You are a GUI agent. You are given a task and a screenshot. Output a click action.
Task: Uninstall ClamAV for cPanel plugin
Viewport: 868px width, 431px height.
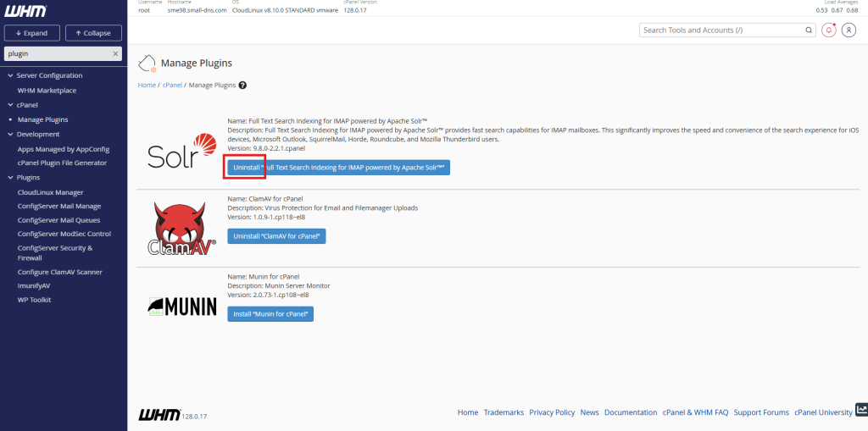click(277, 236)
